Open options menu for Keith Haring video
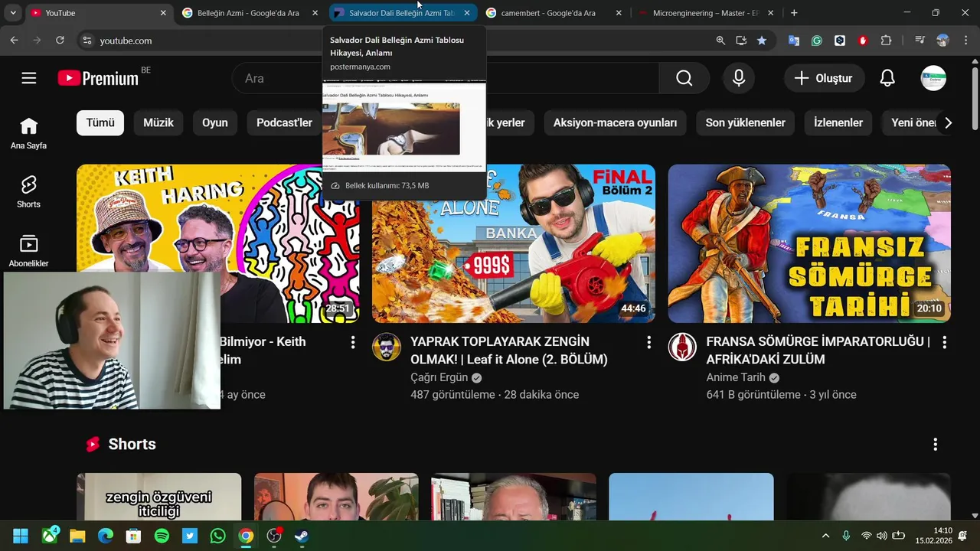This screenshot has height=551, width=980. coord(353,342)
